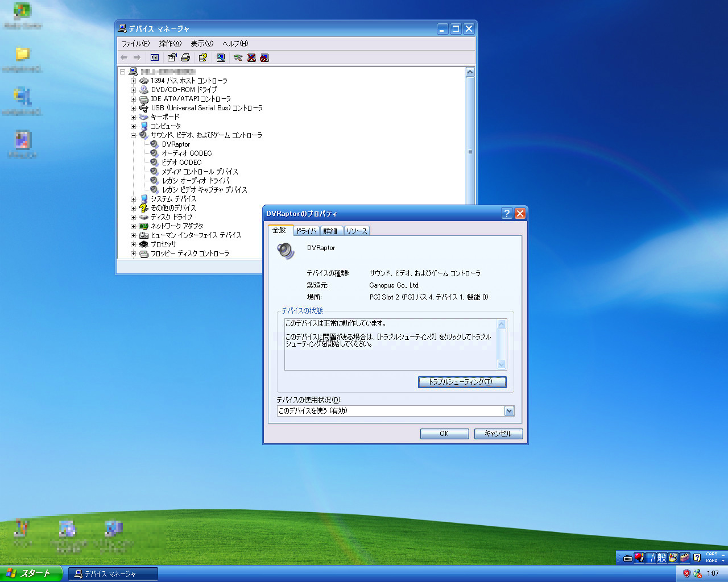Viewport: 728px width, 582px height.
Task: Click the デバイス マネージャ taskbar button
Action: 113,574
